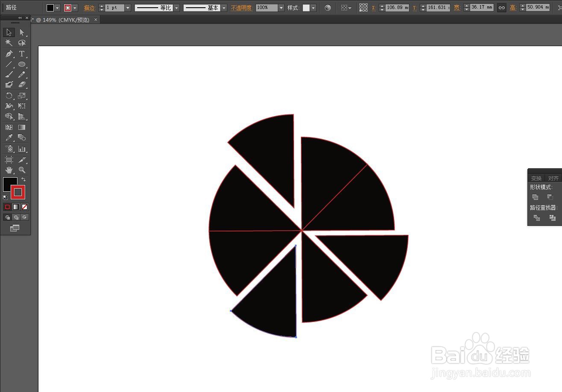Image resolution: width=562 pixels, height=392 pixels.
Task: Change the screen mode button
Action: (x=15, y=228)
